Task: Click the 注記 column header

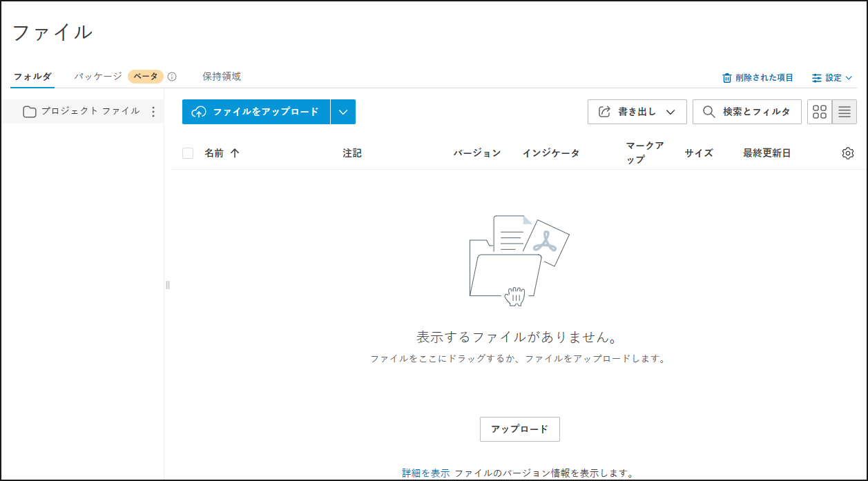Action: [352, 153]
